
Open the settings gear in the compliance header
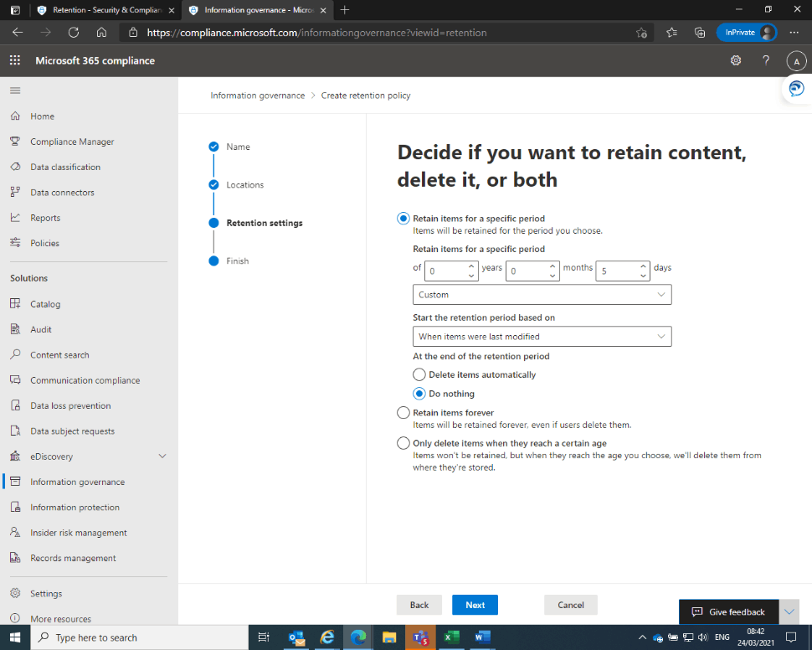(735, 60)
